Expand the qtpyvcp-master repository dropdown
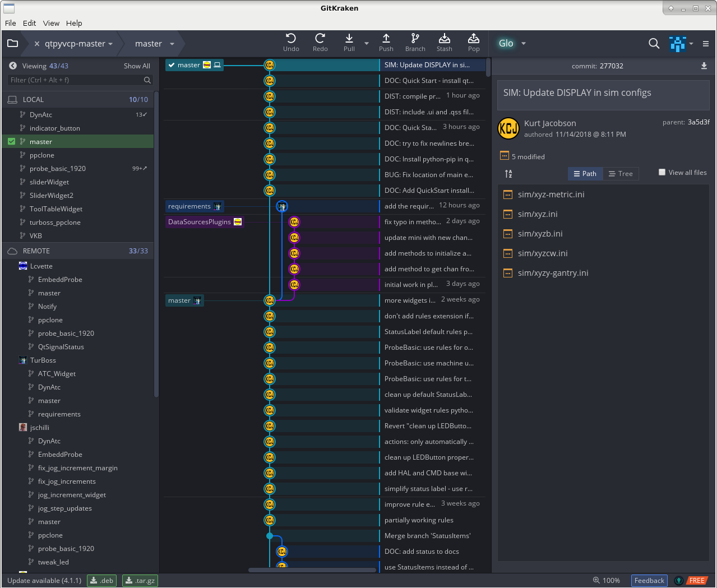The image size is (717, 588). (x=110, y=44)
